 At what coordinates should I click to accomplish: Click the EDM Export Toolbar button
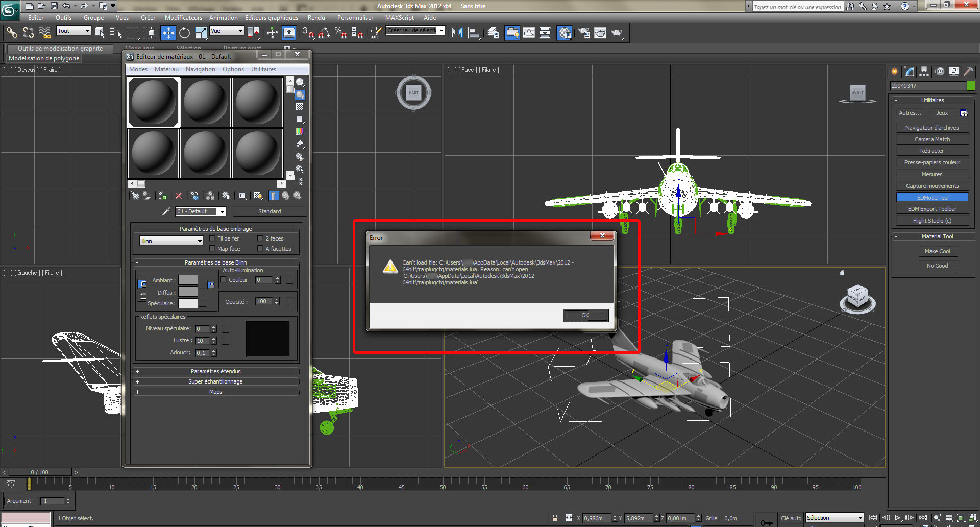pyautogui.click(x=933, y=209)
